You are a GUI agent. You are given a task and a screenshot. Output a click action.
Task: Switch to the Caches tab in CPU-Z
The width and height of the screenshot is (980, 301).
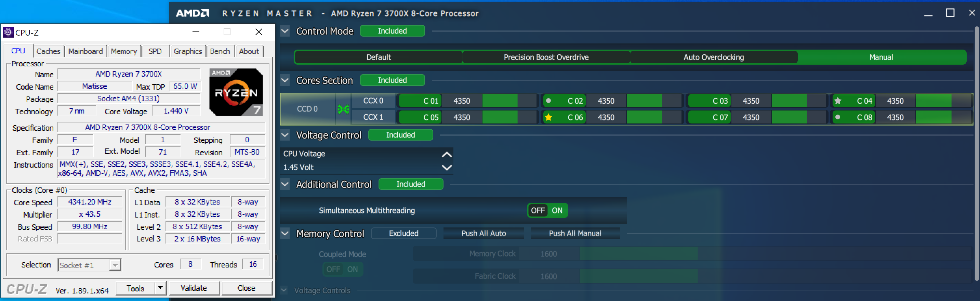pyautogui.click(x=48, y=51)
